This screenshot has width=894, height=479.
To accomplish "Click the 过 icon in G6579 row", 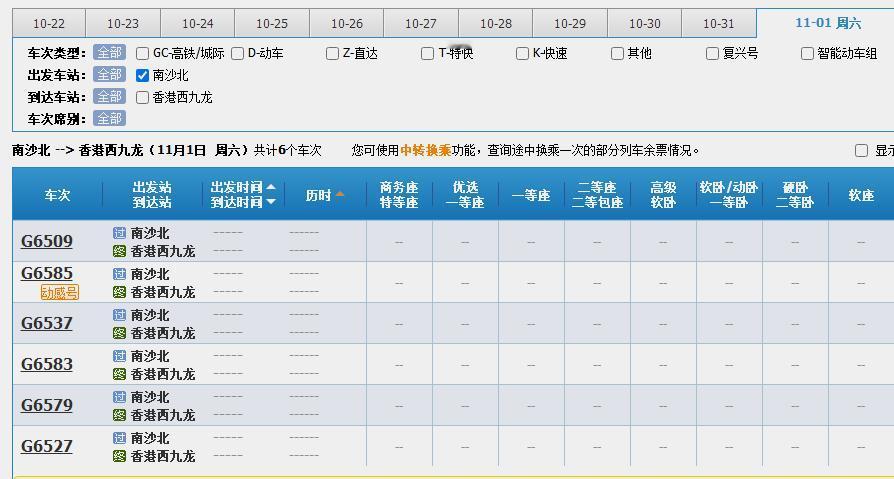I will click(x=119, y=397).
